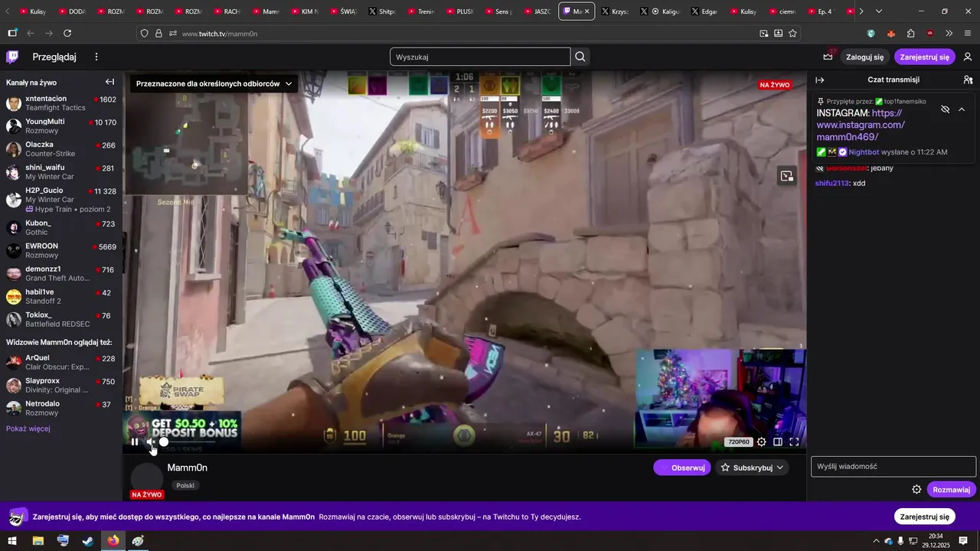Screen dimensions: 980x551
Task: Click the Wyszukaj search field
Action: [480, 57]
